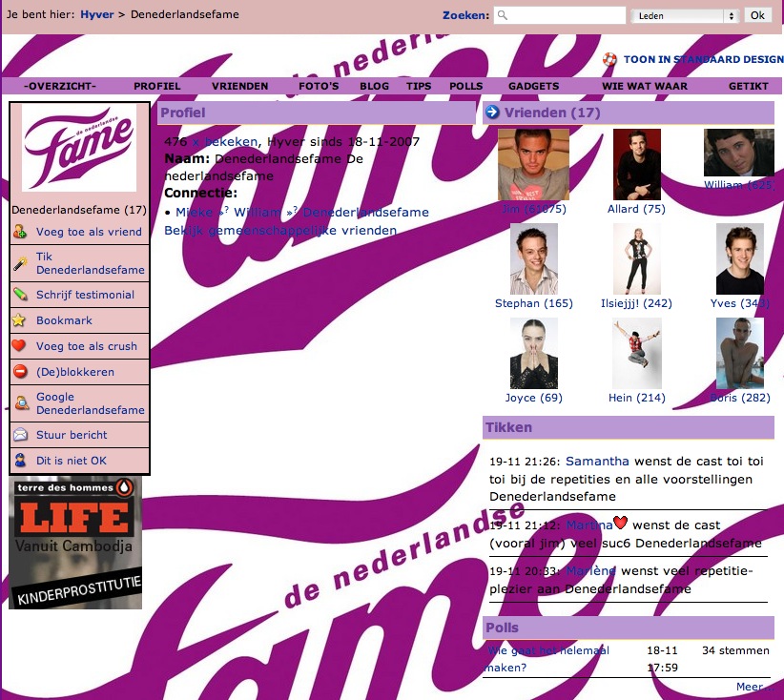Click the Allard (75) name link
The height and width of the screenshot is (700, 784).
coord(636,209)
